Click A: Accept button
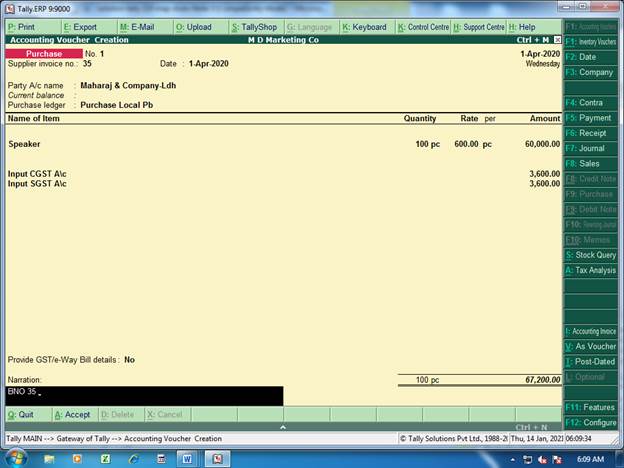This screenshot has height=468, width=624. coord(75,415)
